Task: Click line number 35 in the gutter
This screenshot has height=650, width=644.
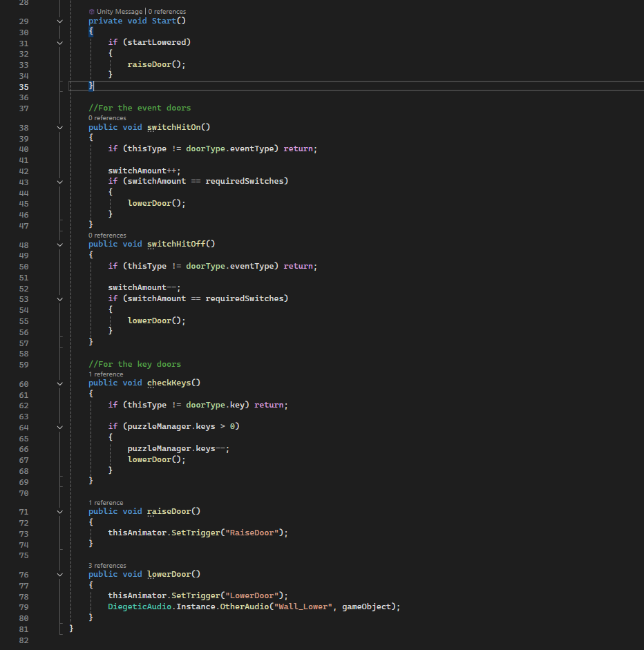Action: click(24, 86)
